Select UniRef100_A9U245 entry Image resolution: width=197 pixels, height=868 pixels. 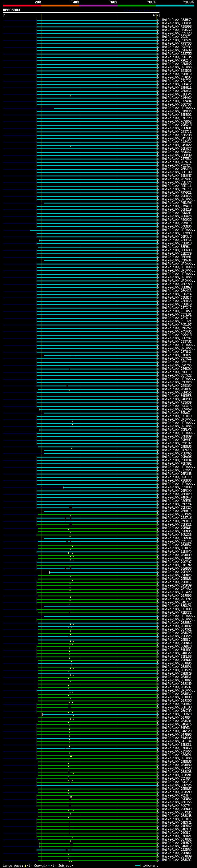pyautogui.click(x=176, y=60)
